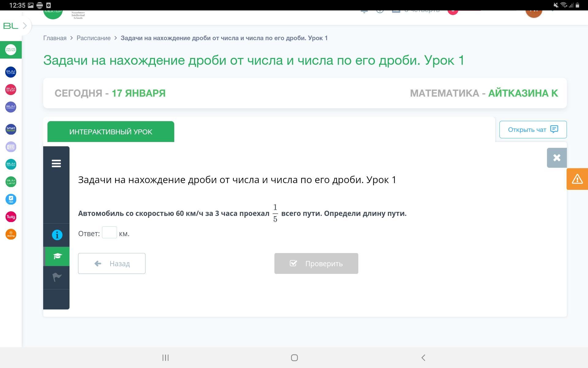Click the flag icon in lesson panel
The image size is (588, 368).
57,277
